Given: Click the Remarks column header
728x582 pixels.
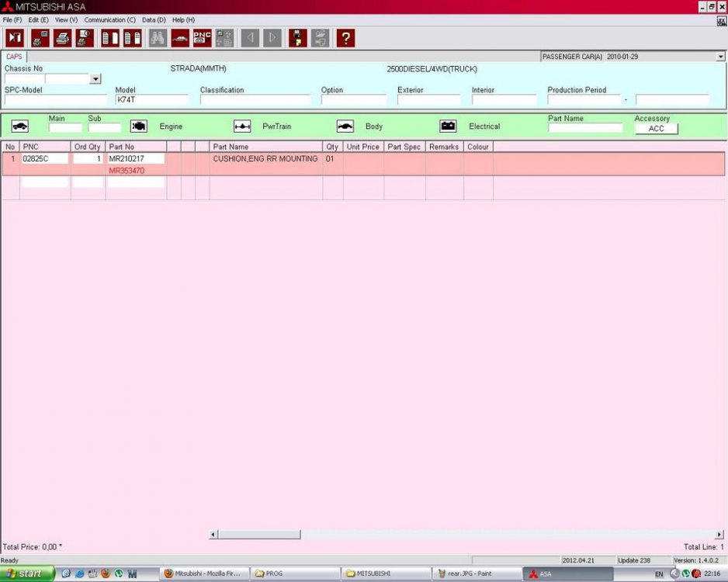Looking at the screenshot, I should (444, 147).
